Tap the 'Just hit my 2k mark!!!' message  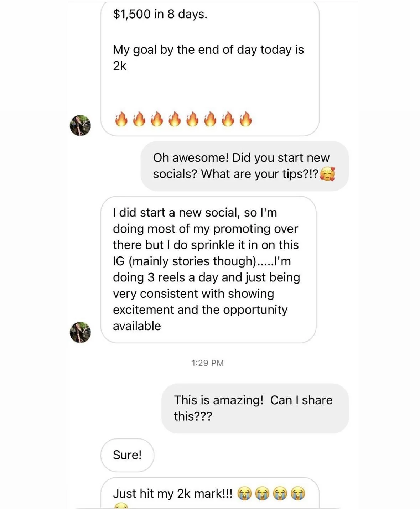tap(210, 493)
